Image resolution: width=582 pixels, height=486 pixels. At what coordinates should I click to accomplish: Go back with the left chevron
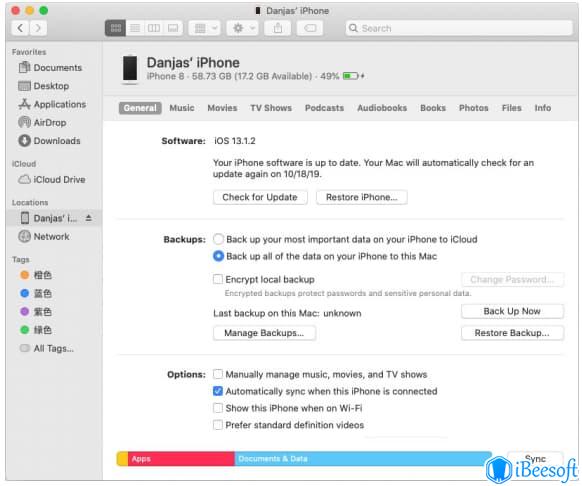[x=20, y=28]
